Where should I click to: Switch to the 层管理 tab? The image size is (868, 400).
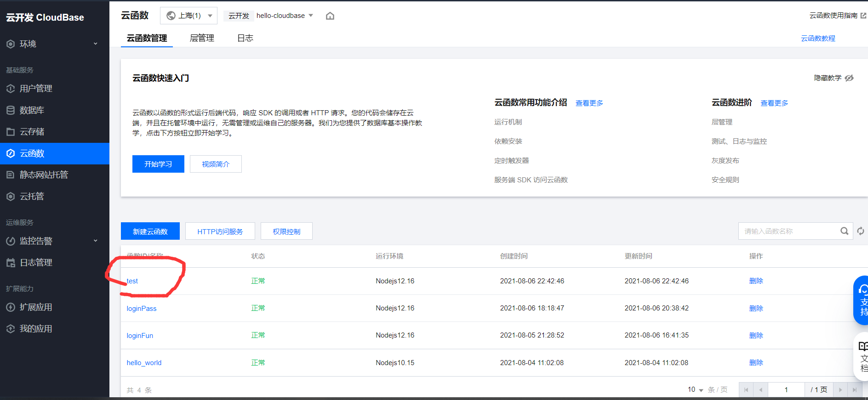pos(202,38)
